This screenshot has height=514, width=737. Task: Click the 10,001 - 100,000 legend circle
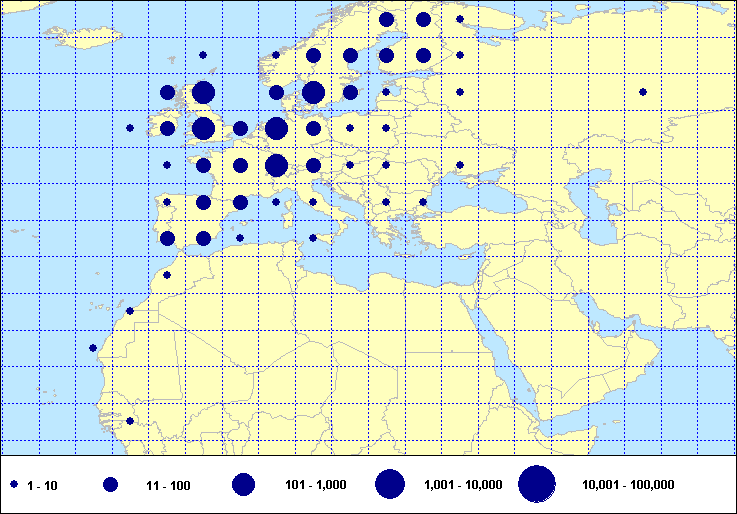pos(537,484)
